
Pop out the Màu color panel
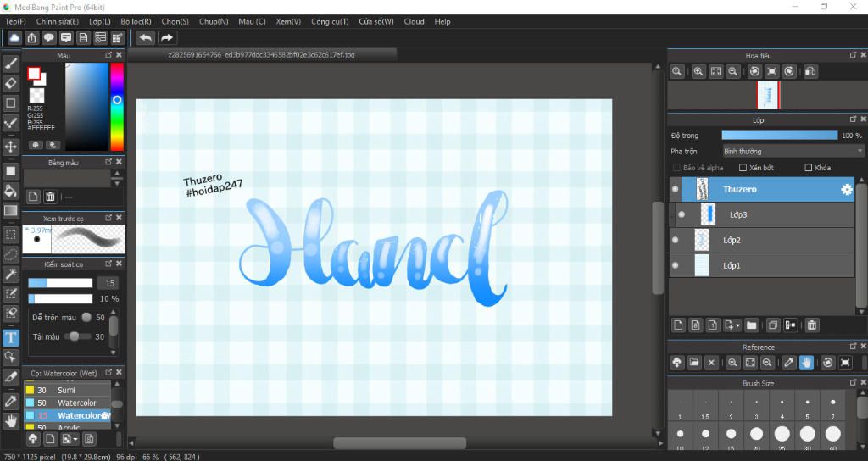tap(109, 55)
